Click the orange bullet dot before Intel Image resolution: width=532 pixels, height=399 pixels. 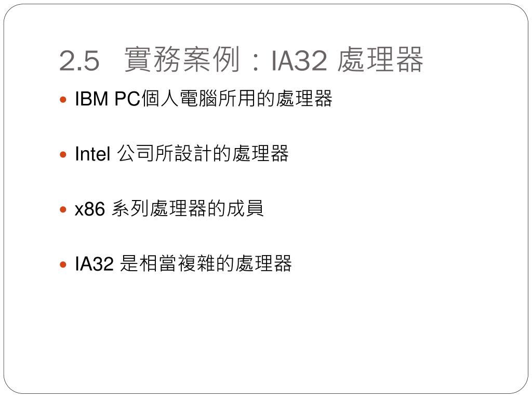pos(63,155)
